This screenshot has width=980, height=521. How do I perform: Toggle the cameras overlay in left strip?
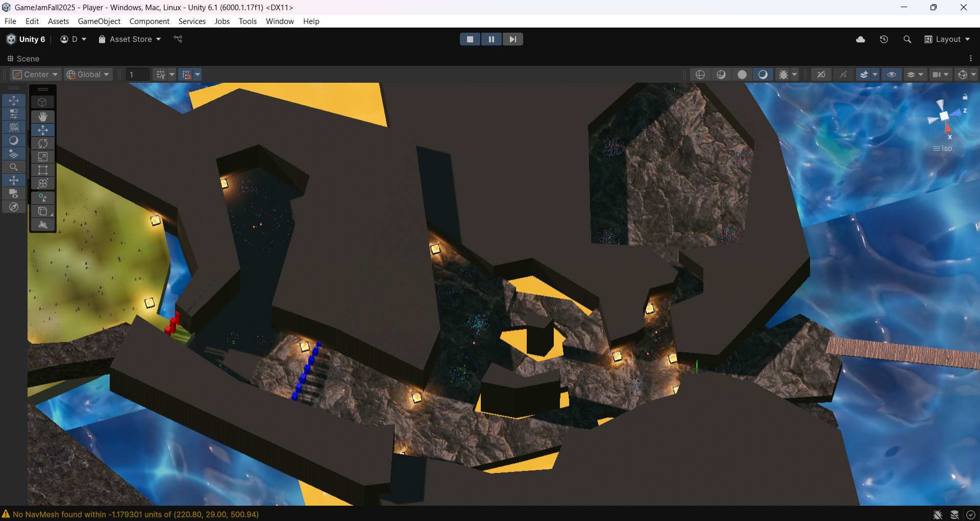coord(14,194)
